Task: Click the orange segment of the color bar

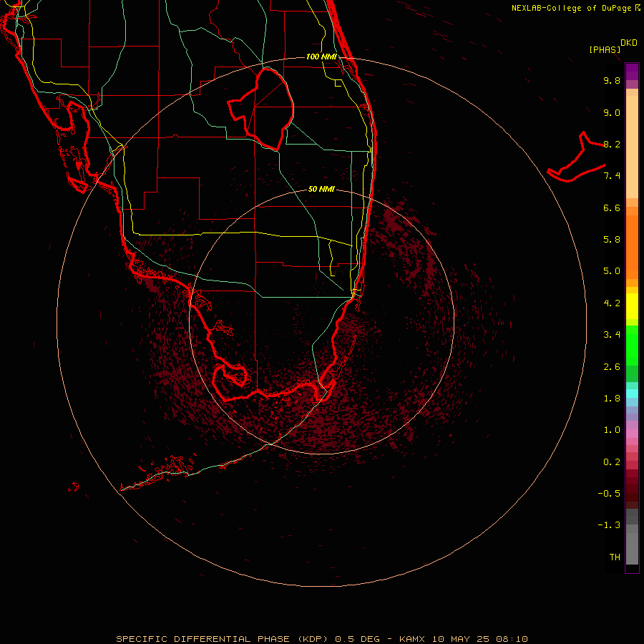Action: point(632,246)
